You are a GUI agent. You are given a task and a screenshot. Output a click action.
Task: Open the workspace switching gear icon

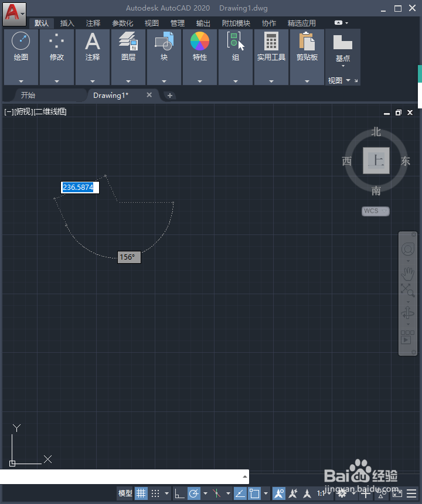tap(343, 493)
